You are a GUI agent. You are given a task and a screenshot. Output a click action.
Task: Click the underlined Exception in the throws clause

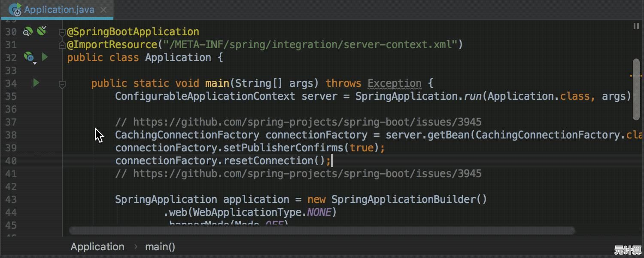point(395,83)
